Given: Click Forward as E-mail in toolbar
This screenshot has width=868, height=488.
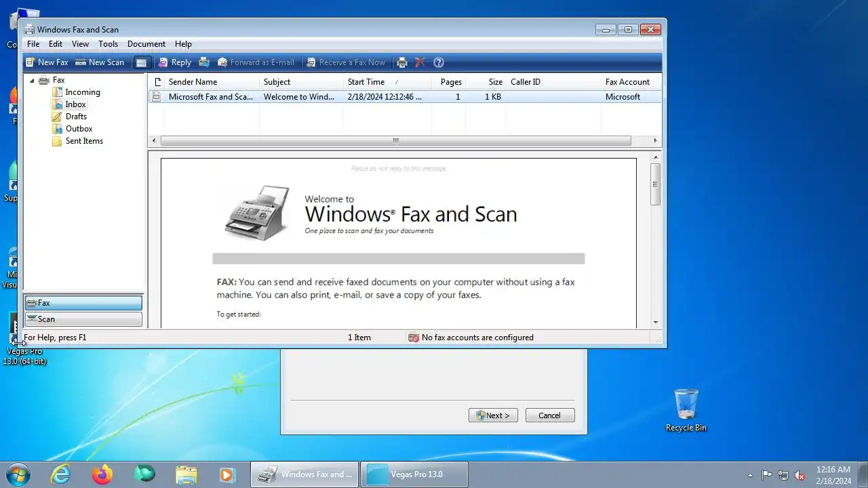Looking at the screenshot, I should [x=256, y=62].
